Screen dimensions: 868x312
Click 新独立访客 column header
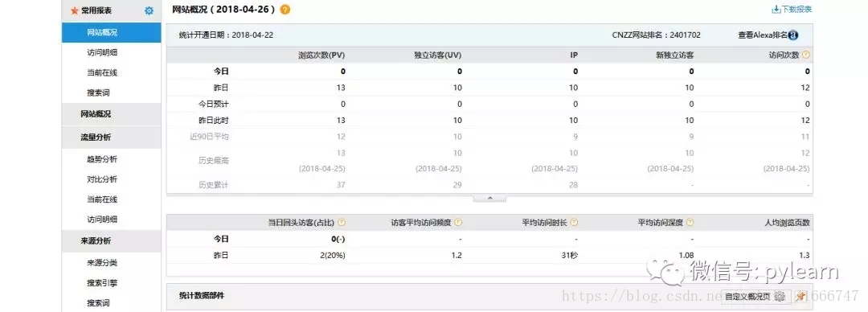click(675, 55)
